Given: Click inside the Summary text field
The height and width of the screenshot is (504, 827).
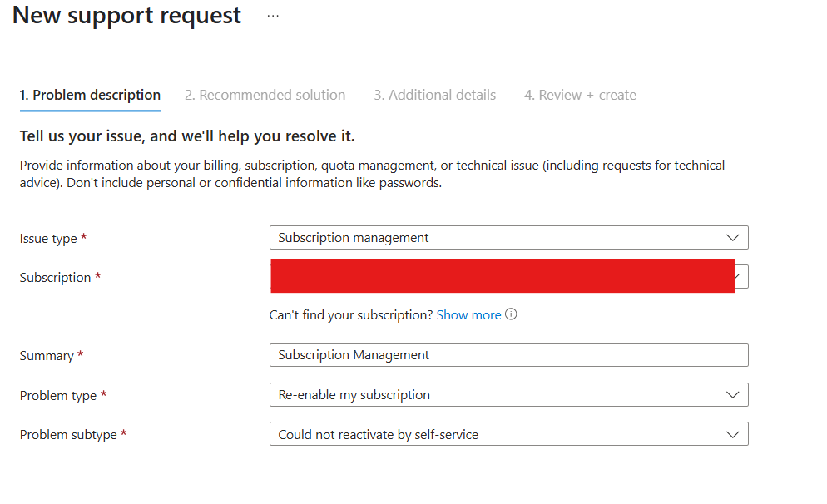Looking at the screenshot, I should tap(508, 355).
